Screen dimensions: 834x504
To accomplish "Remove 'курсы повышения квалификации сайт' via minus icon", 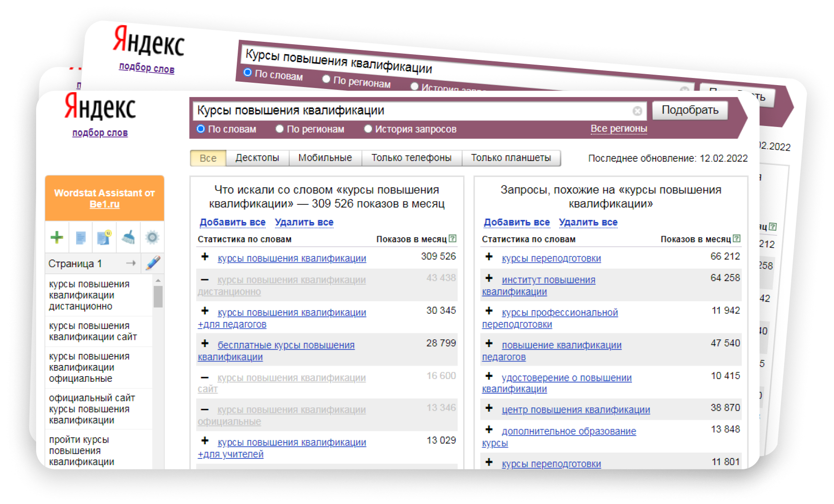I will point(205,378).
